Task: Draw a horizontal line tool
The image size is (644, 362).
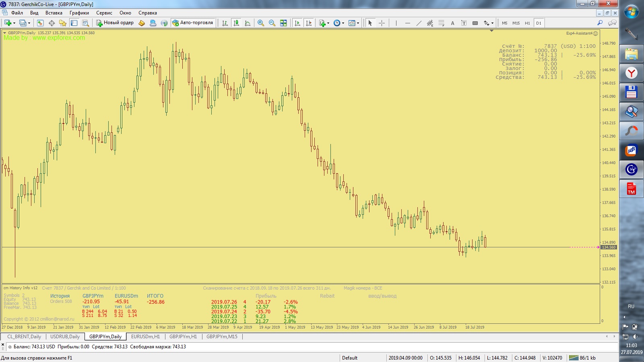Action: (407, 23)
